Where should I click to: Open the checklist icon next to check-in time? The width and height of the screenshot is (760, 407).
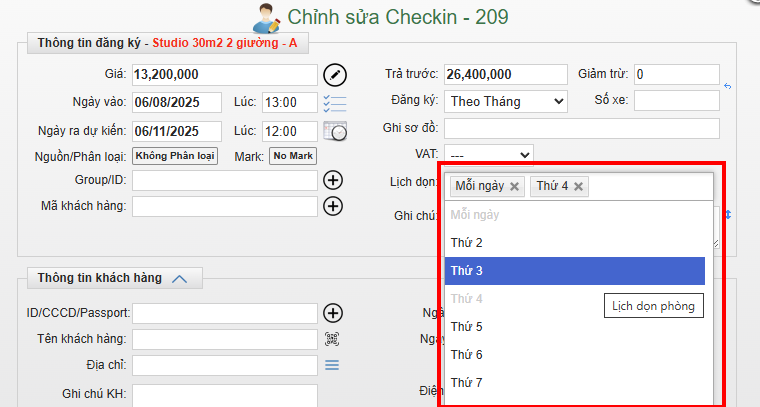334,103
